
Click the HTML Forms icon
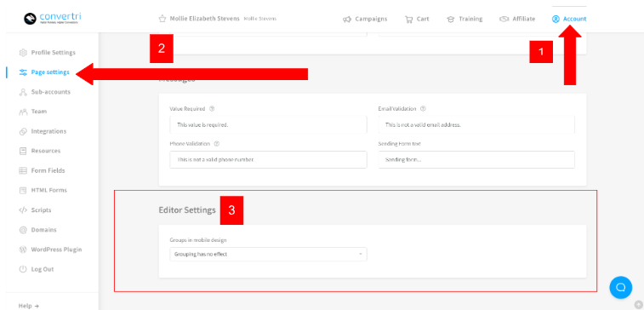tap(23, 191)
